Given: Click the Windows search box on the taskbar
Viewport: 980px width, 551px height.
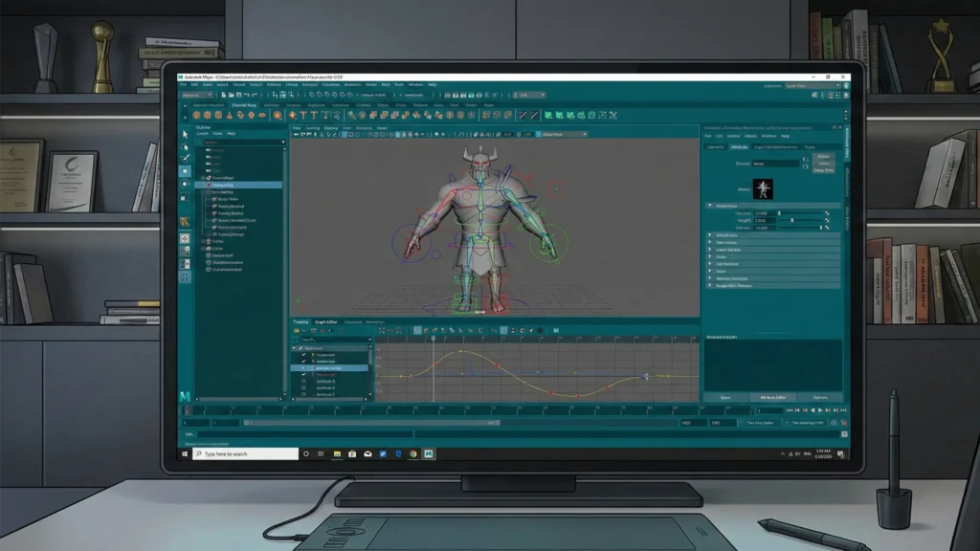Looking at the screenshot, I should pyautogui.click(x=239, y=453).
